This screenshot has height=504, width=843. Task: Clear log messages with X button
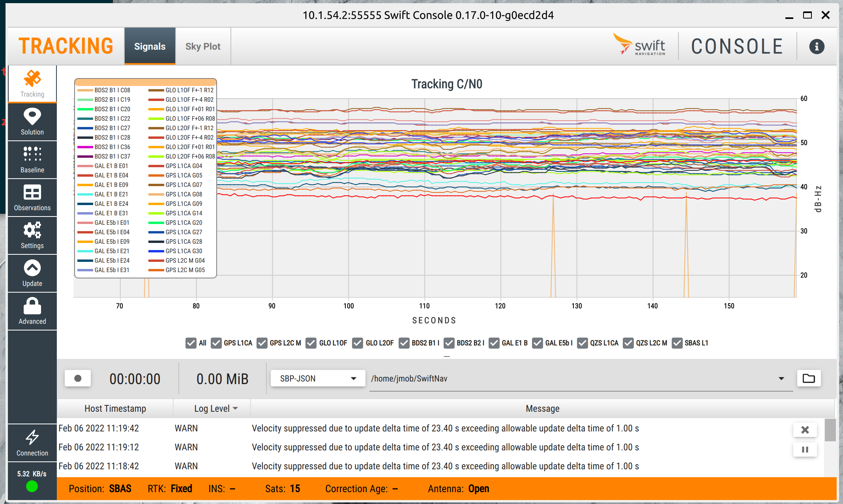(x=805, y=430)
